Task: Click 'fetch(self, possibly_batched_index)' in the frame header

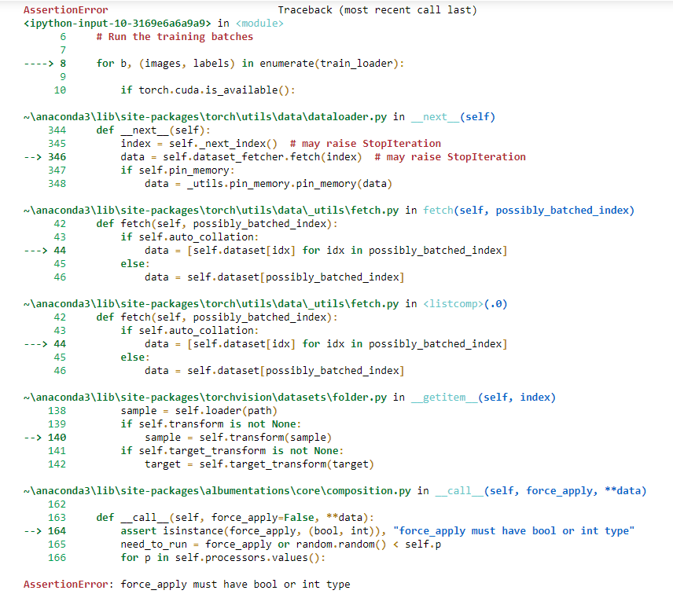Action: (528, 211)
